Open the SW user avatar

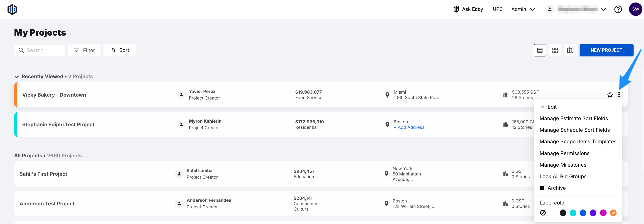coord(635,9)
